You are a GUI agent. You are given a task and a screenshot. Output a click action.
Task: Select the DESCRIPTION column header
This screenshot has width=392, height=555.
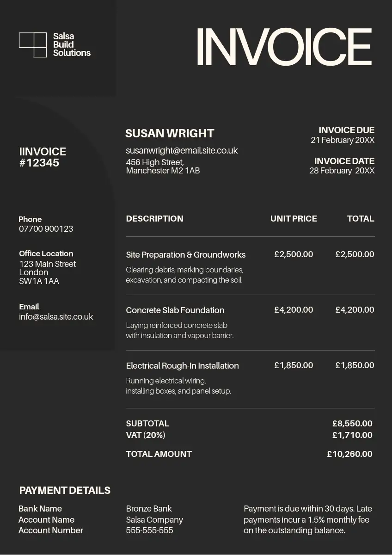154,219
